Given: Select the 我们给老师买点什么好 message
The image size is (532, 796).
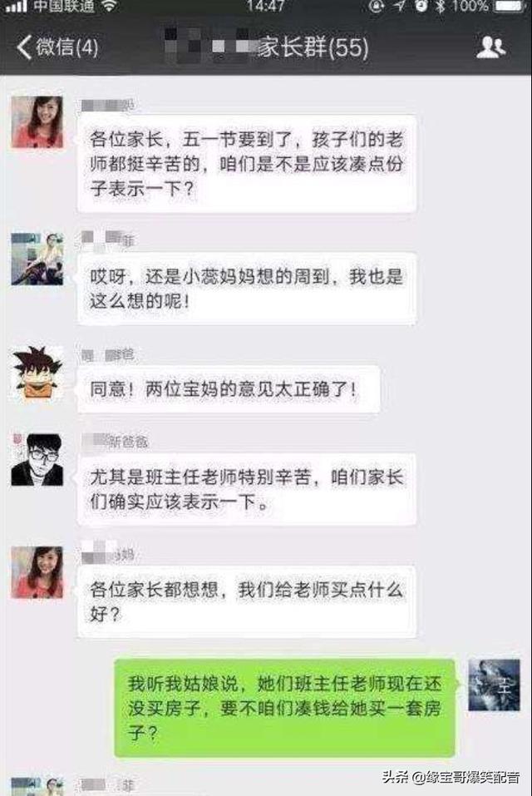Looking at the screenshot, I should pos(247,601).
